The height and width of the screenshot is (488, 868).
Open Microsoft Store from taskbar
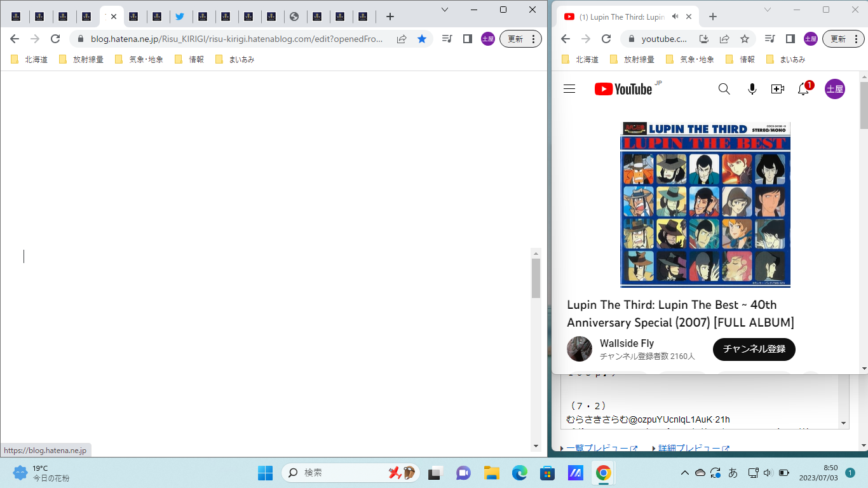(548, 473)
